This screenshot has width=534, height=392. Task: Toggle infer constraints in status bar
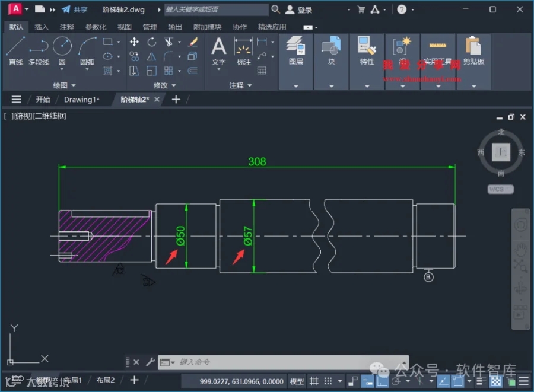[x=353, y=381]
